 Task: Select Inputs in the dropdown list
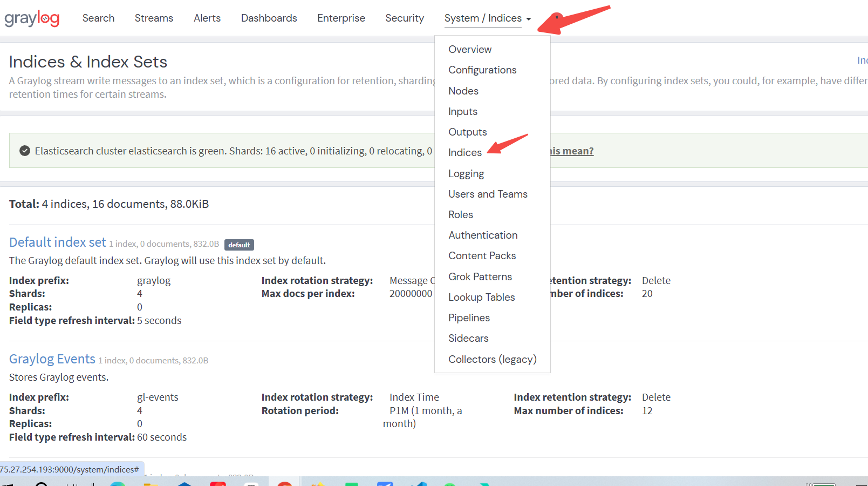pyautogui.click(x=463, y=111)
